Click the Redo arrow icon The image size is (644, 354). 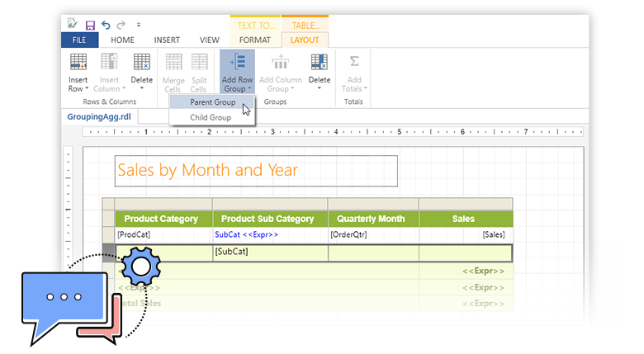(x=121, y=25)
